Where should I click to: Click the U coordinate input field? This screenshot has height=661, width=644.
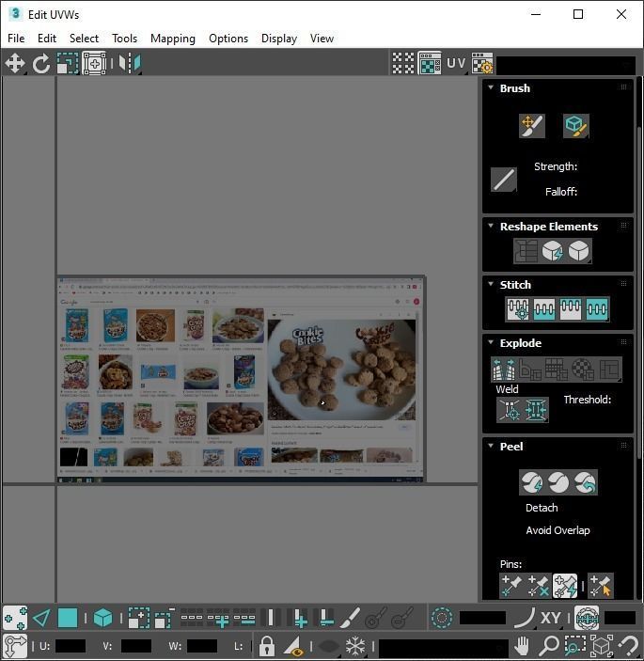[x=71, y=646]
